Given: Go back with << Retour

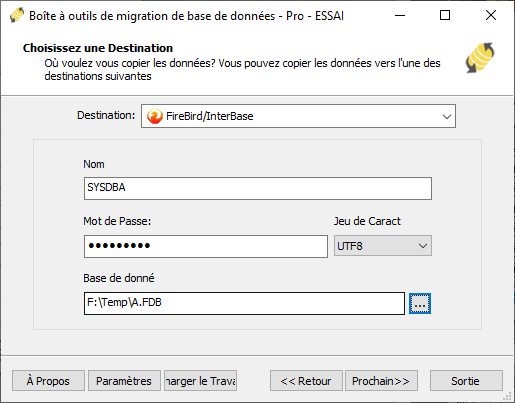Looking at the screenshot, I should pos(306,380).
